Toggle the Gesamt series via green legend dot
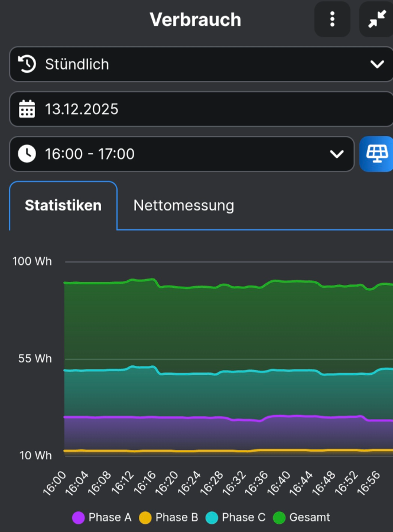Image resolution: width=393 pixels, height=532 pixels. [280, 518]
